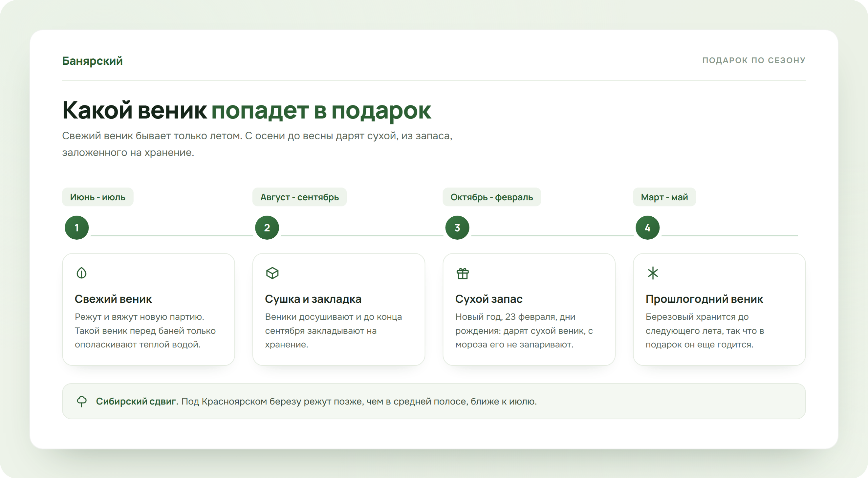The image size is (868, 478).
Task: Click the ПОДАРОК ПО СЕЗОНУ header label
Action: pos(754,60)
